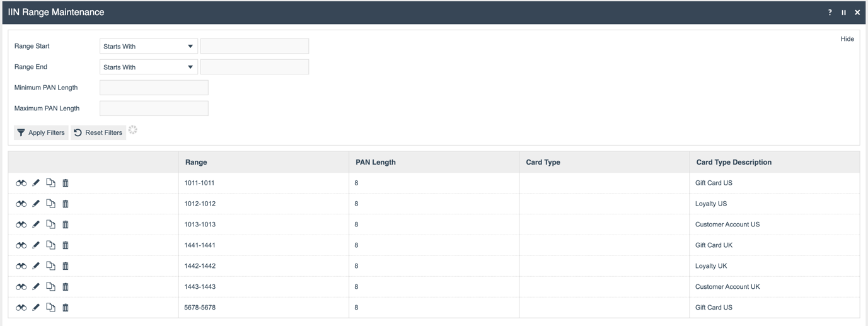Select the 1013-1013 range cell
This screenshot has height=326, width=868.
263,224
